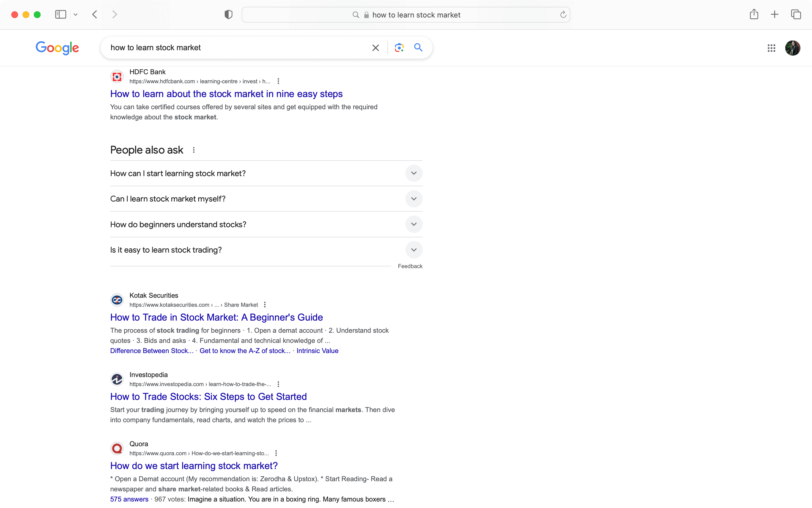This screenshot has height=508, width=812.
Task: Open 'How to learn about the stock market in nine easy steps'
Action: 226,94
